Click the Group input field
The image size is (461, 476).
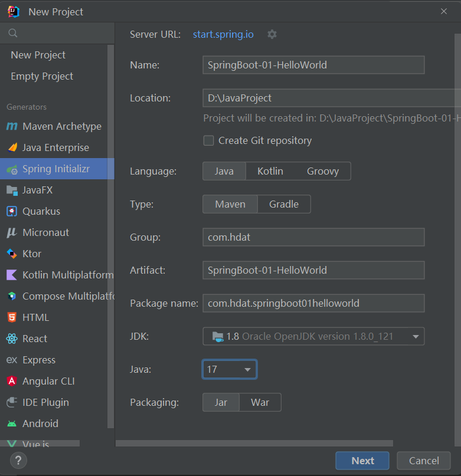313,237
